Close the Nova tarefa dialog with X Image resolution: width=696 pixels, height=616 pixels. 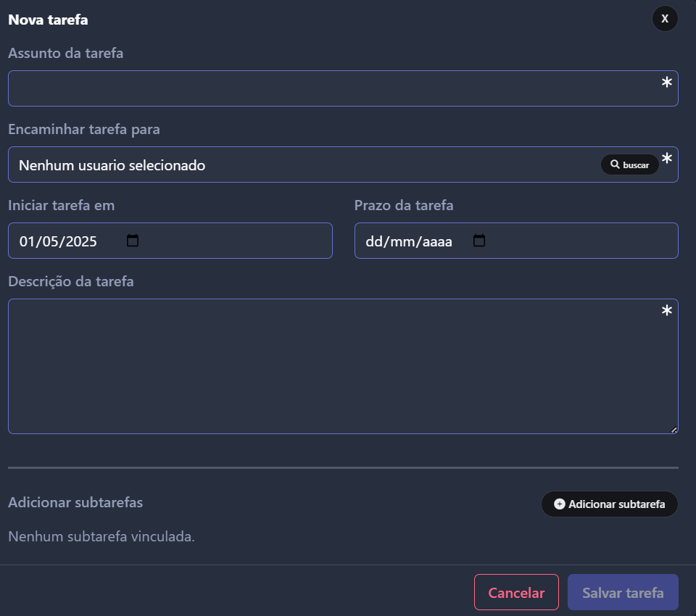665,19
